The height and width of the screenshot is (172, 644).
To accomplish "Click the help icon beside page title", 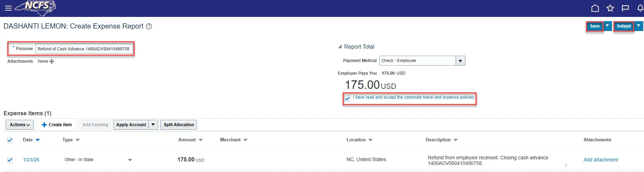I will [x=149, y=26].
